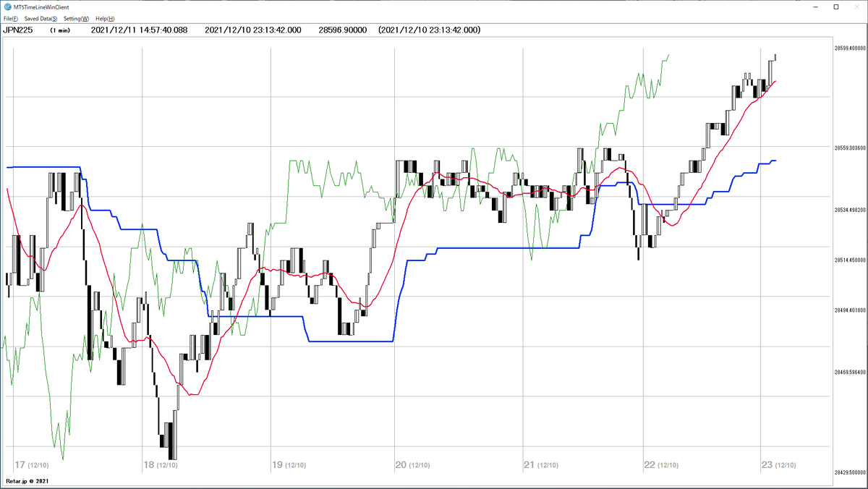
Task: Open the Saved Data menu
Action: (x=41, y=18)
